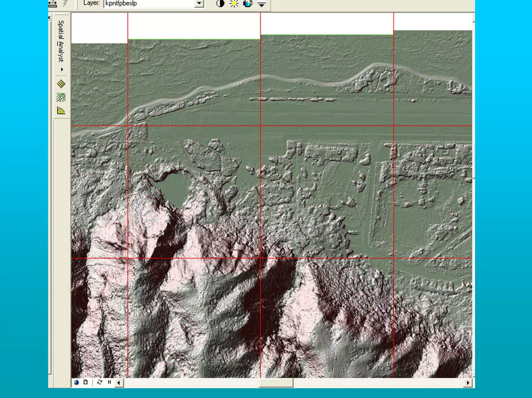Image resolution: width=532 pixels, height=398 pixels.
Task: Click the Create Contours tool icon
Action: tap(61, 97)
